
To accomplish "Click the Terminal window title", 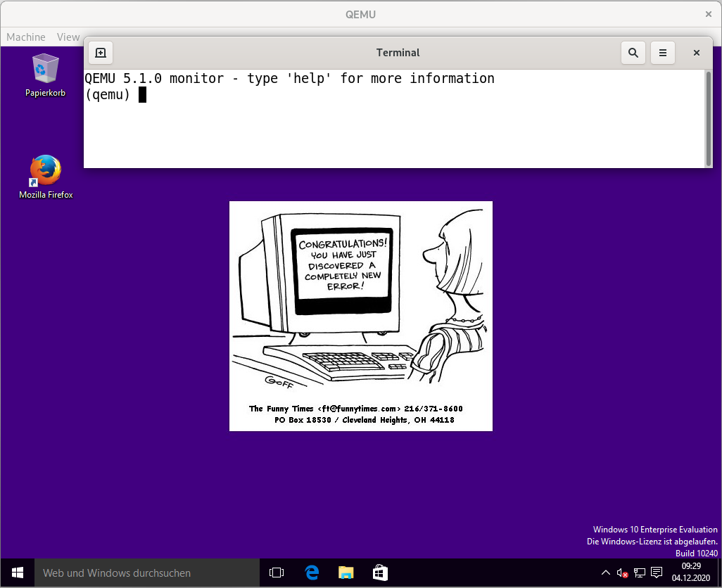I will tap(398, 53).
